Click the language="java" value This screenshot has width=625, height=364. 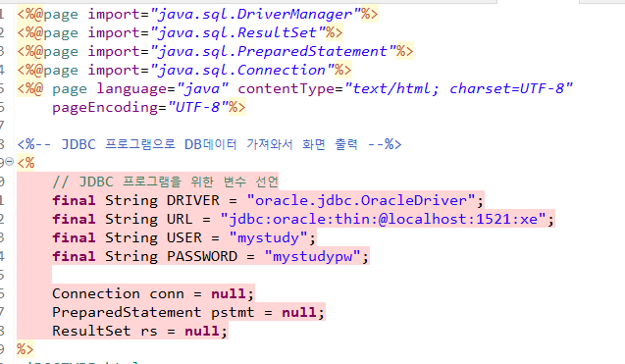tap(202, 88)
